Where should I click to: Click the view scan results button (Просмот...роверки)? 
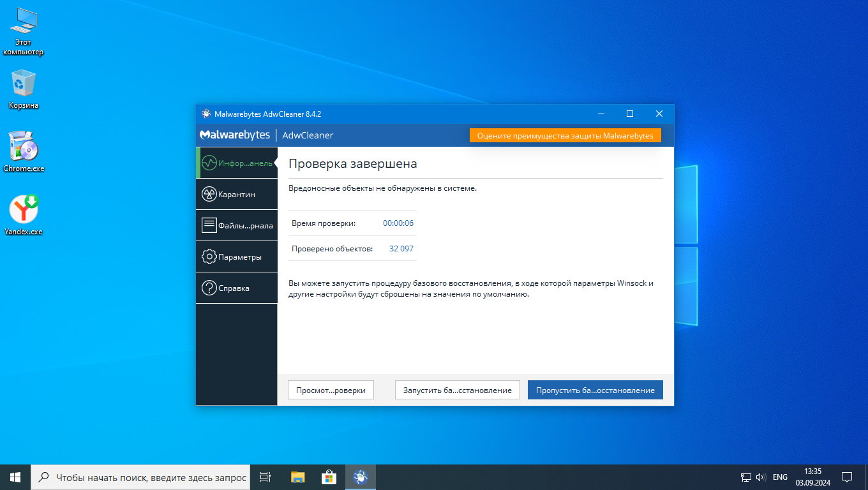pyautogui.click(x=331, y=390)
